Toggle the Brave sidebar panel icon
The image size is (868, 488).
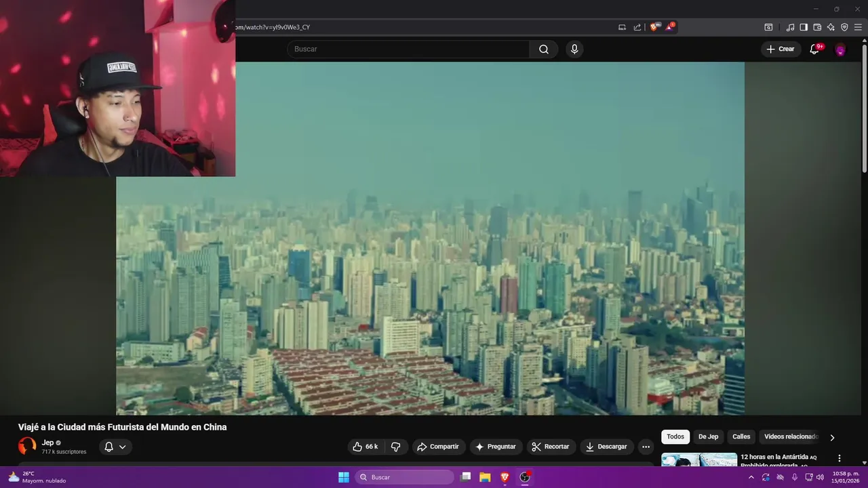coord(804,27)
